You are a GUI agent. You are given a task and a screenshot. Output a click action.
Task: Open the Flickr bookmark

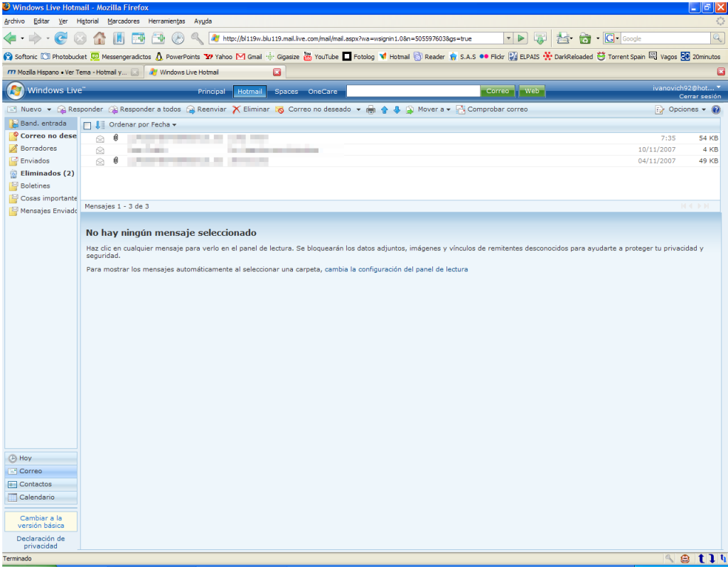coord(492,57)
